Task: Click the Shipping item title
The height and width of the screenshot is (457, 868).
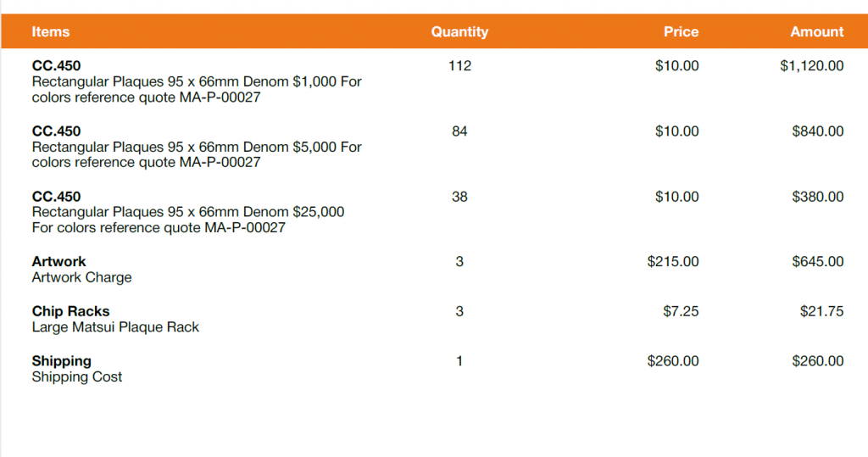Action: coord(62,361)
